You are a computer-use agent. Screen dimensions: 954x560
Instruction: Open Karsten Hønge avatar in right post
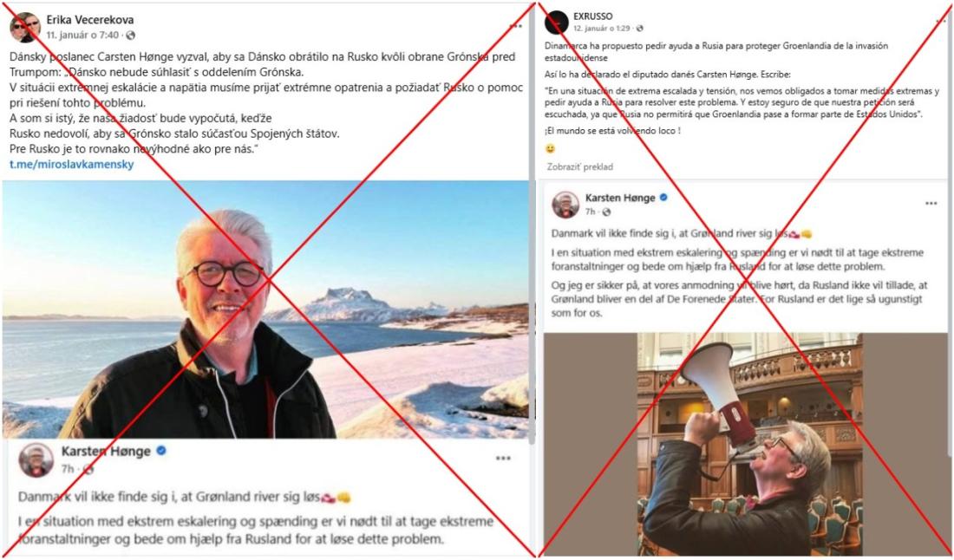point(565,205)
